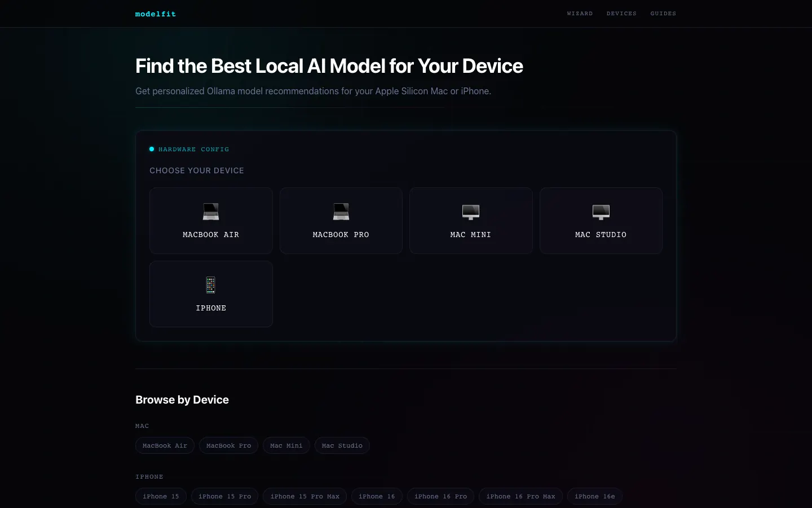Viewport: 812px width, 508px height.
Task: Open the iPhone 16 Pro chip
Action: point(441,496)
